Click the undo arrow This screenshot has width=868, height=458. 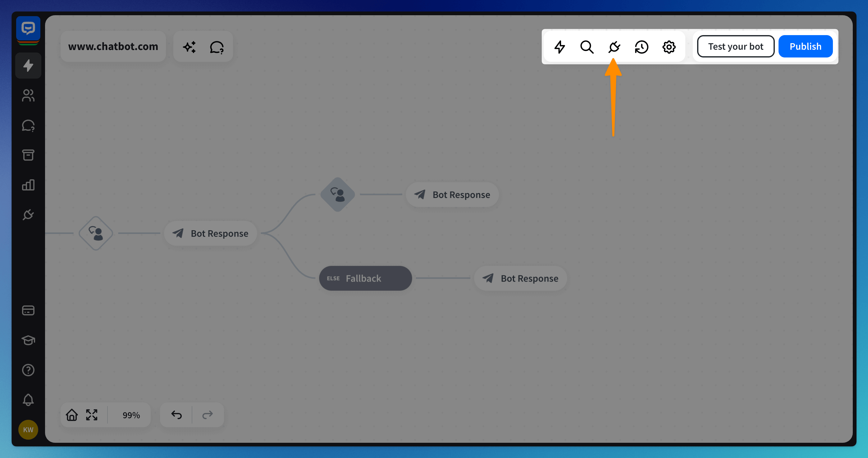(x=176, y=415)
